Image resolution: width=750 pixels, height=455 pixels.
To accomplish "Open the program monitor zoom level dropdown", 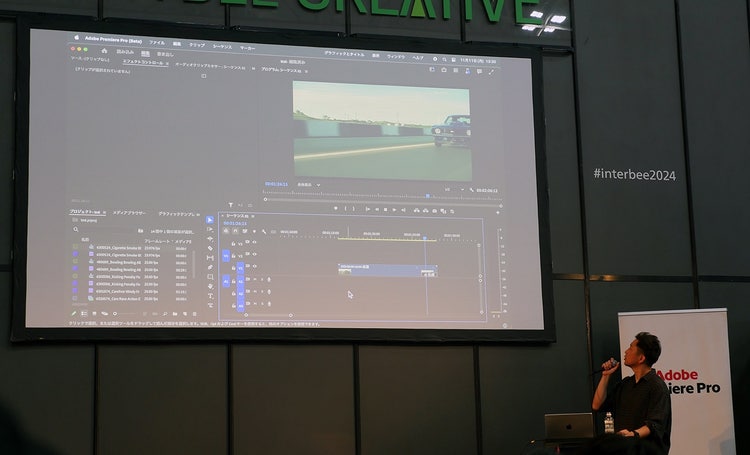I will point(309,184).
